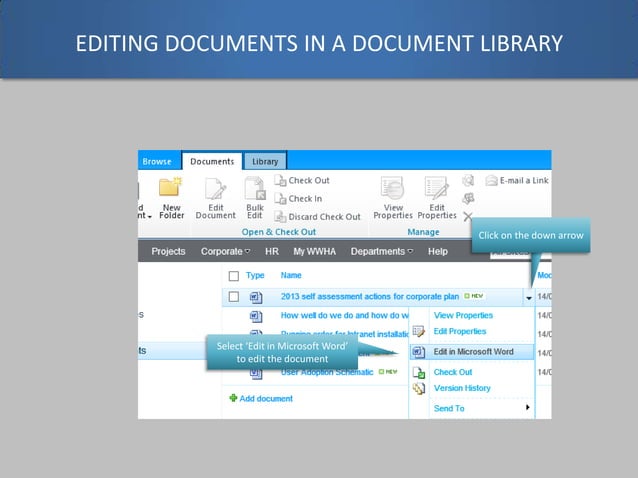Click the down arrow beside the 2013 document
This screenshot has height=478, width=638.
point(528,298)
